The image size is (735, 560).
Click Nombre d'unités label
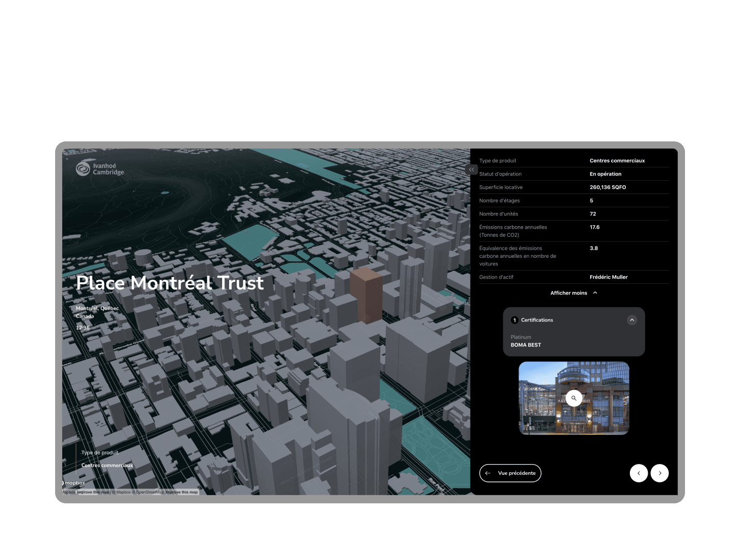pos(498,214)
